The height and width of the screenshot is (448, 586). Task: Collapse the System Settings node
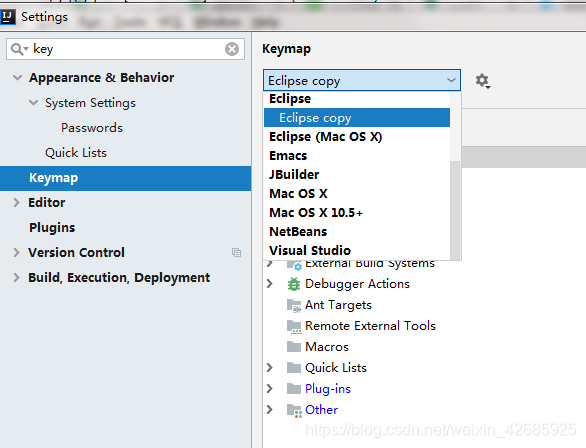click(33, 103)
